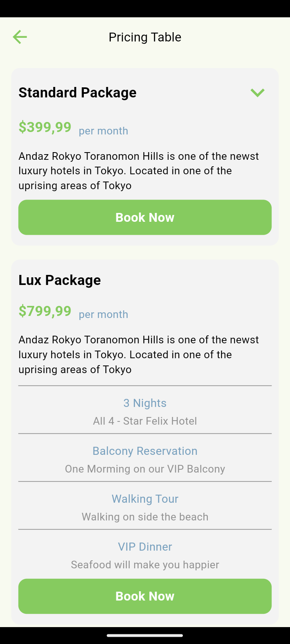Click the Standard Package heading
This screenshot has height=644, width=290.
coord(77,93)
